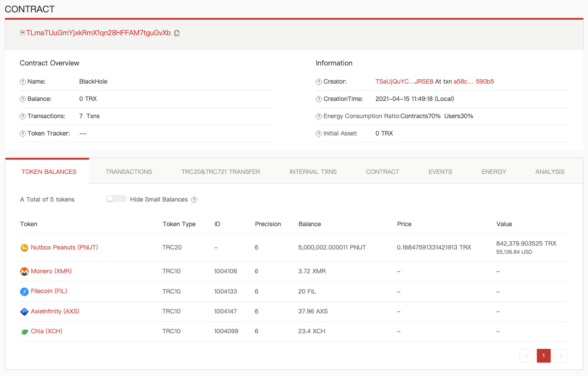Image resolution: width=588 pixels, height=376 pixels.
Task: Click the AxieInfinity token logo
Action: (x=24, y=312)
